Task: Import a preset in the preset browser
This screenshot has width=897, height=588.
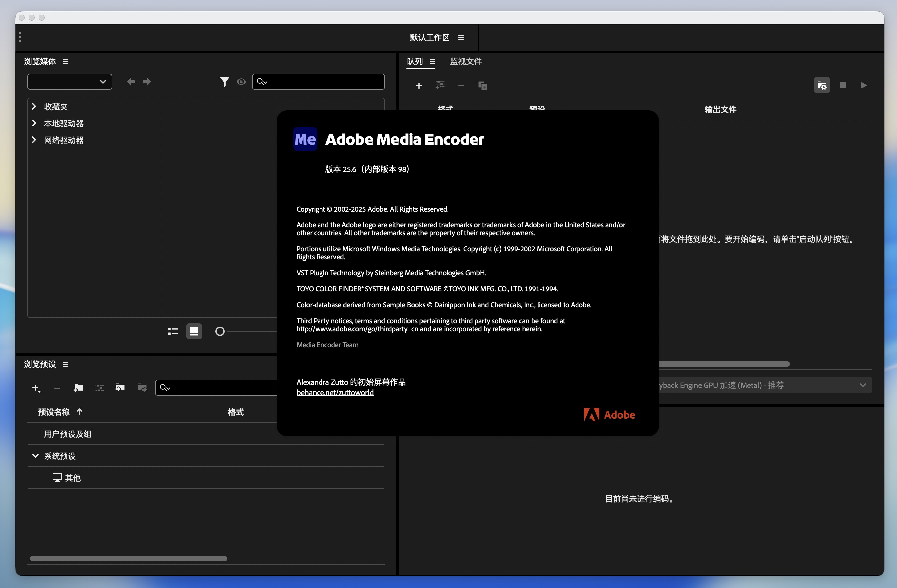Action: click(120, 388)
